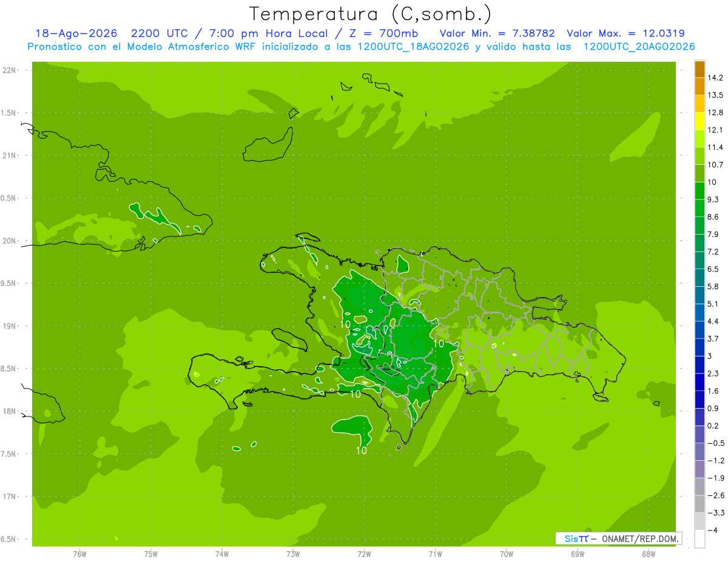Click the validity stamp "1200UTC_20AGO2026"
The height and width of the screenshot is (562, 728).
[639, 47]
